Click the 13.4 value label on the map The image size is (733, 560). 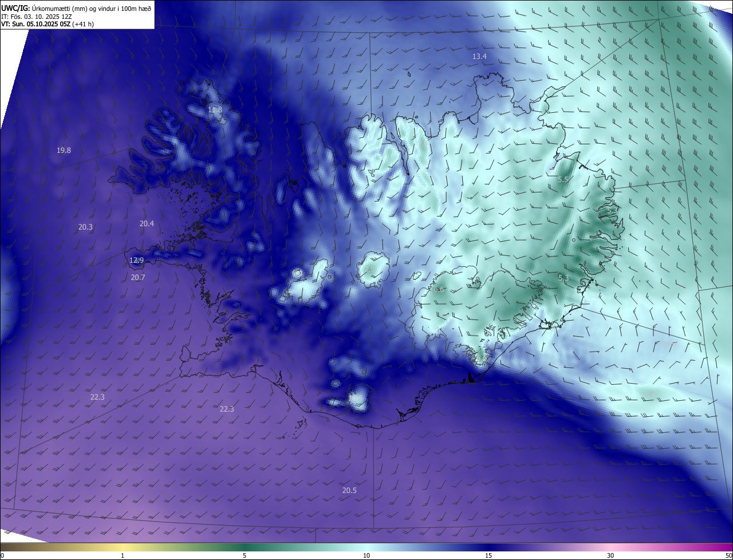point(479,57)
